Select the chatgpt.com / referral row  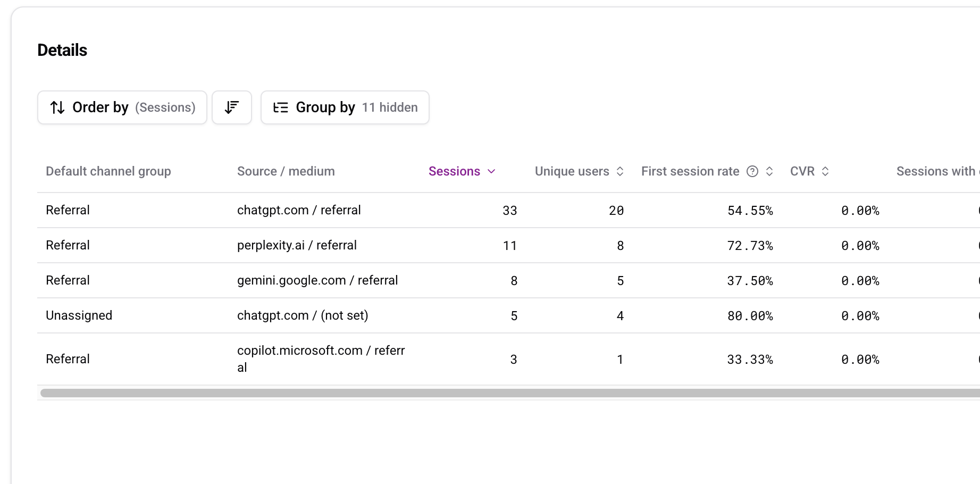pyautogui.click(x=508, y=210)
